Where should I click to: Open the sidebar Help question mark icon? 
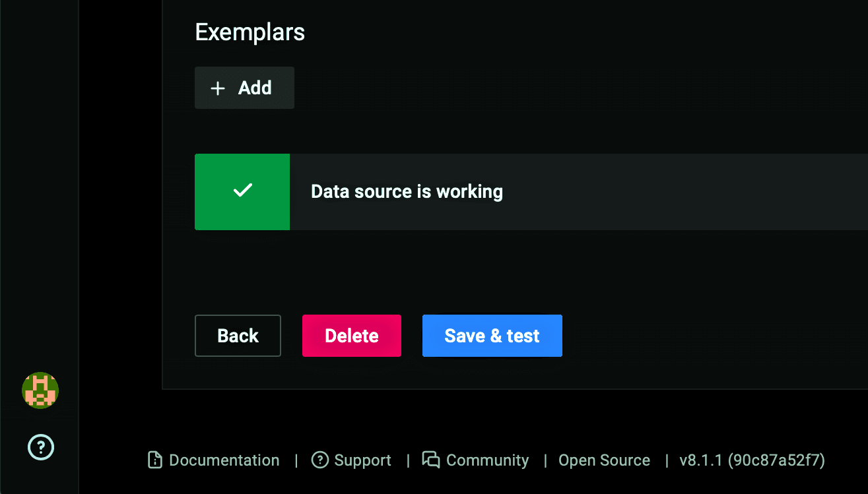(x=40, y=448)
